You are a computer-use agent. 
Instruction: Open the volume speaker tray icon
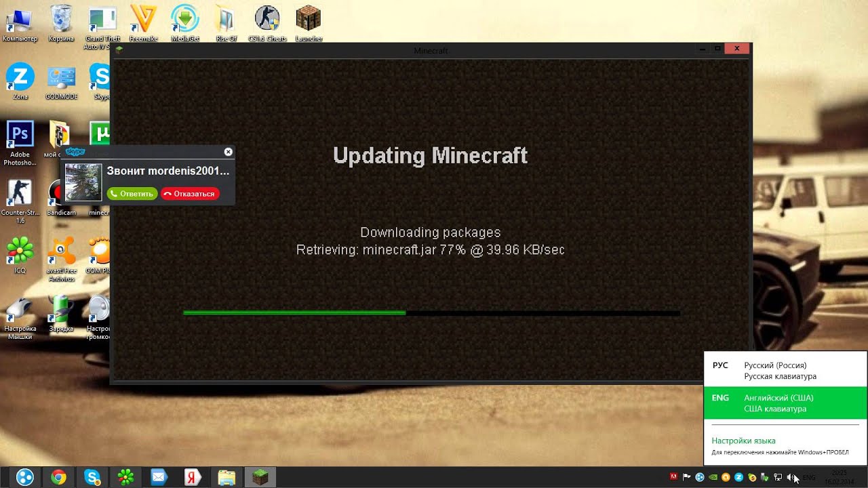(x=791, y=477)
